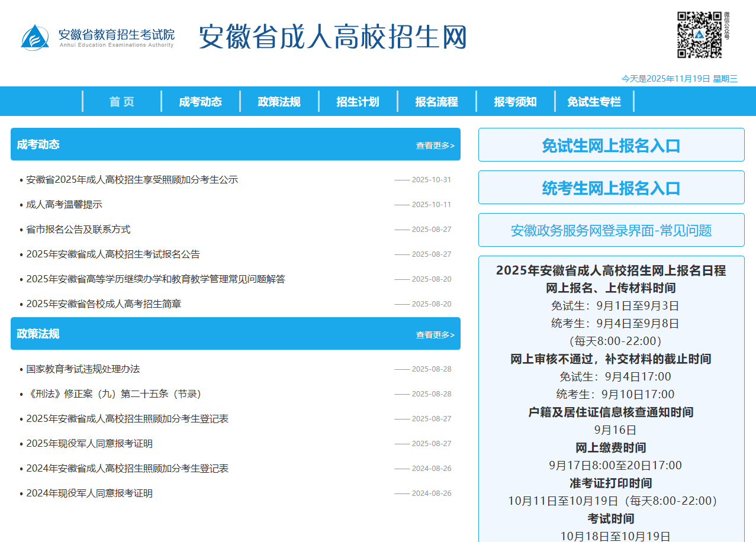Expand 查看更多 in the 成考动态 section
756x542 pixels.
[435, 146]
